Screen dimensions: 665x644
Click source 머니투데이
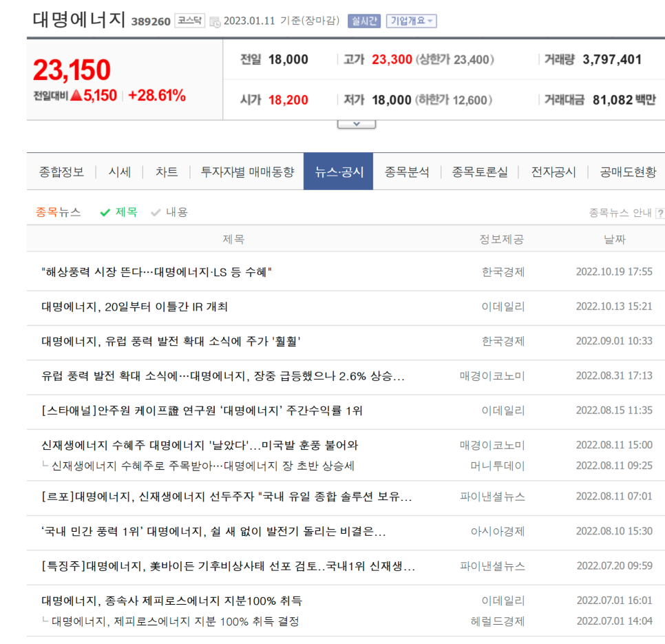coord(498,466)
